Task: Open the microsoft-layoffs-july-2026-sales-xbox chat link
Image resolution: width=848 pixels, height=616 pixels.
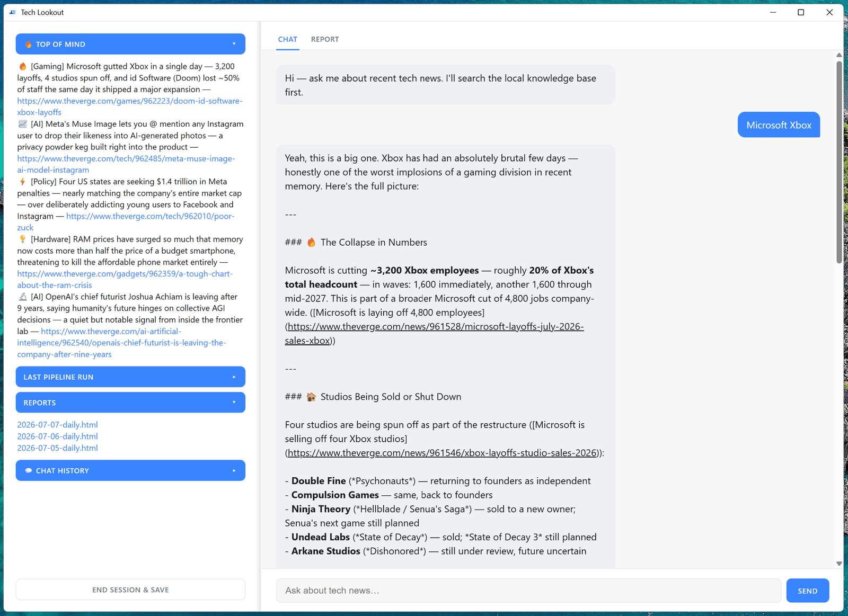Action: point(435,334)
